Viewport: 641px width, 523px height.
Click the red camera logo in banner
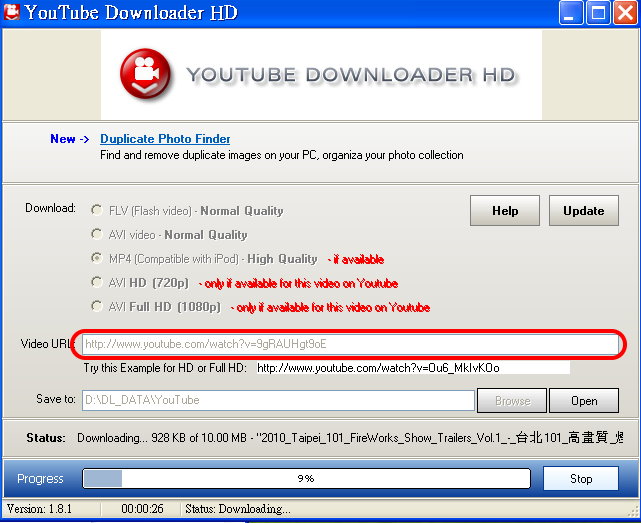145,74
